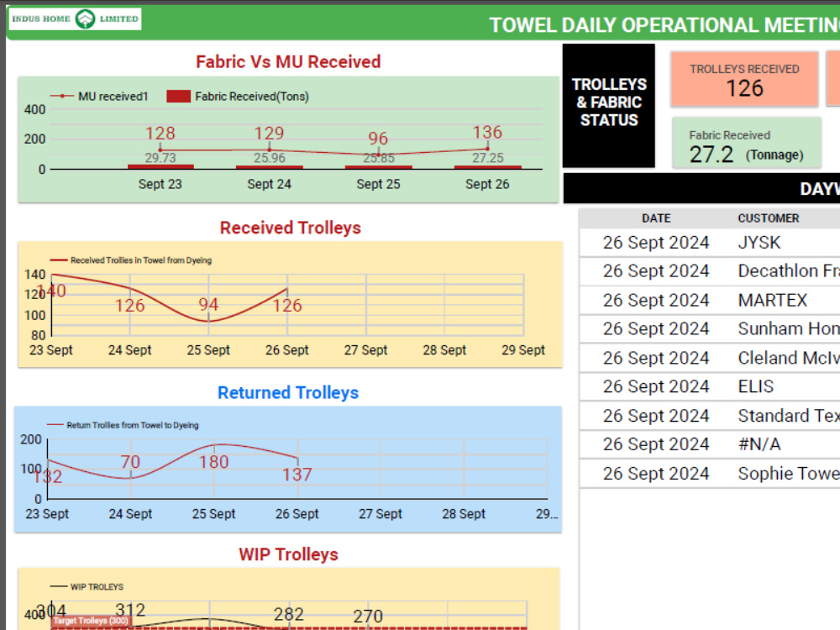This screenshot has width=840, height=630.
Task: Select the Sunham customer row
Action: (710, 328)
